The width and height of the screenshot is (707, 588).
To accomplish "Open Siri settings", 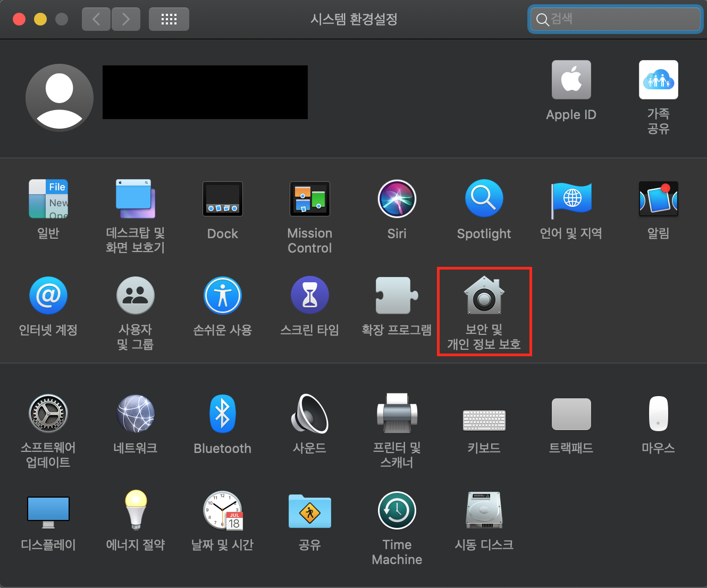I will pos(397,199).
